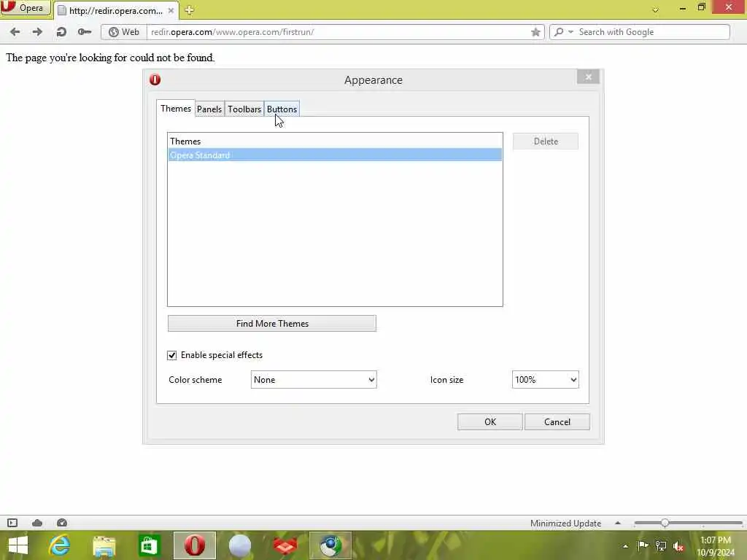Open the clock and date in tray
This screenshot has width=747, height=560.
(716, 546)
